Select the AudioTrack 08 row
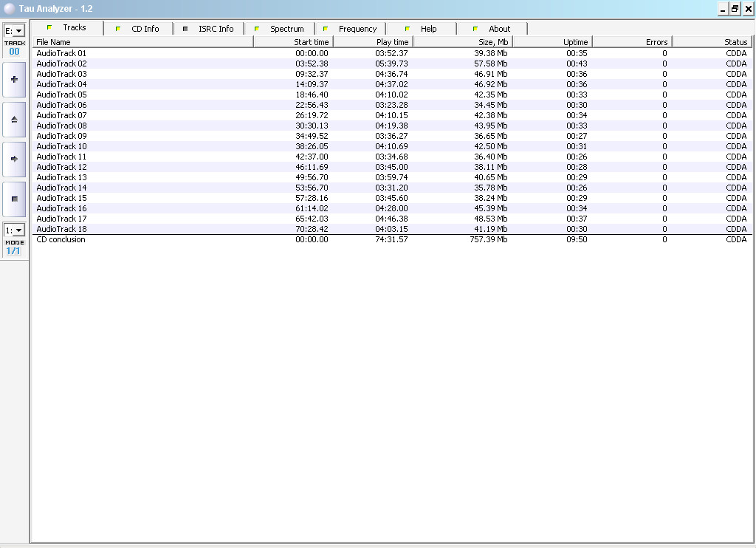756x548 pixels. pos(392,126)
